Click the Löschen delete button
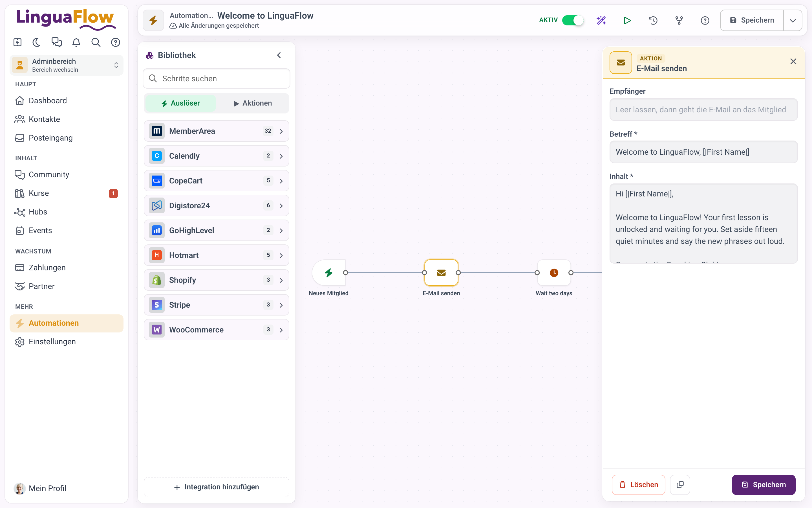Screen dimensions: 812x508 coord(638,485)
